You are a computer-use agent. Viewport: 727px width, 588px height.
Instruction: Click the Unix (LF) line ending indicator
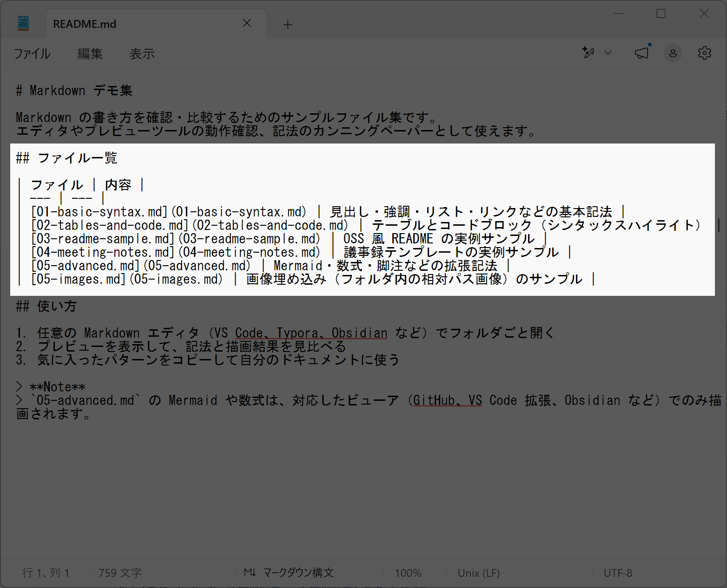pos(478,573)
